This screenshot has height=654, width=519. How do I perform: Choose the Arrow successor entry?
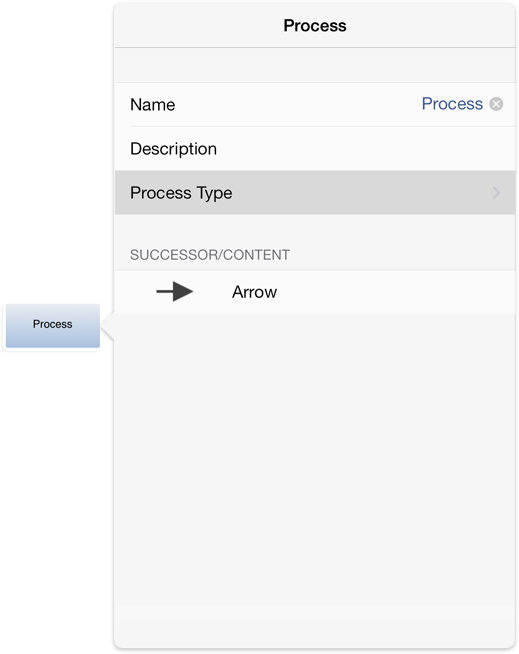point(315,292)
